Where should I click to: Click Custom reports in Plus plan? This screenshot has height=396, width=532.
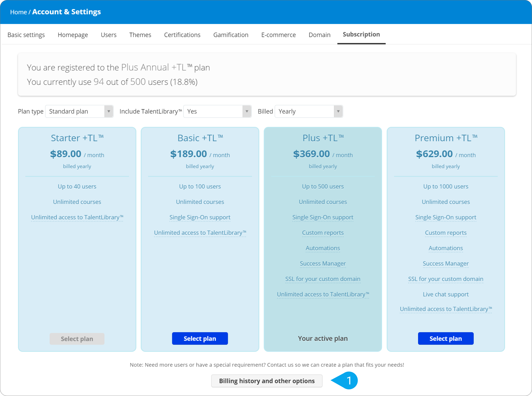(323, 233)
